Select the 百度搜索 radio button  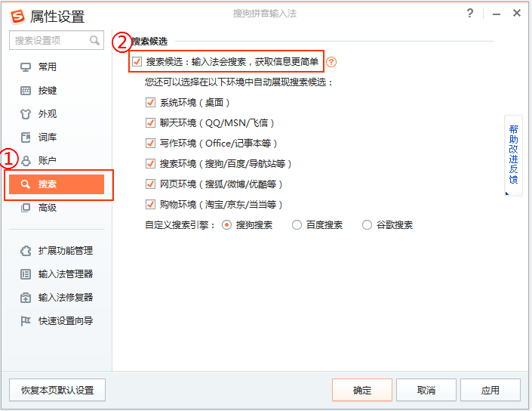(x=297, y=224)
